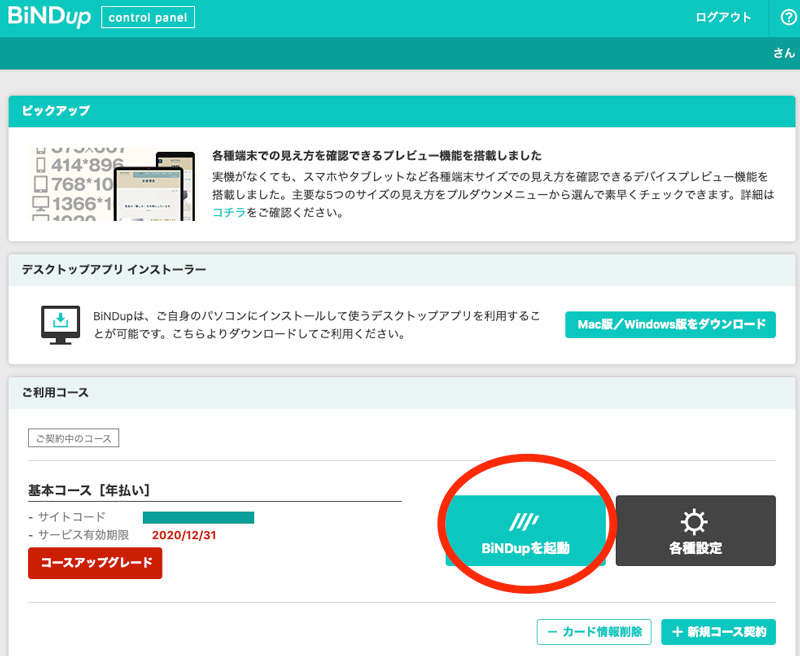Click the カード情報削除 button
Viewport: 800px width, 656px height.
[594, 632]
